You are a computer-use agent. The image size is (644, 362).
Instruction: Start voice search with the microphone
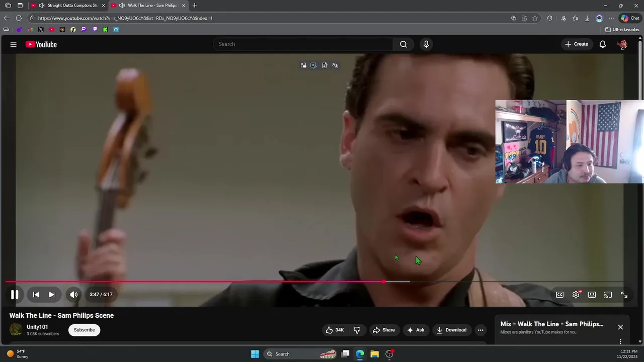(x=426, y=44)
